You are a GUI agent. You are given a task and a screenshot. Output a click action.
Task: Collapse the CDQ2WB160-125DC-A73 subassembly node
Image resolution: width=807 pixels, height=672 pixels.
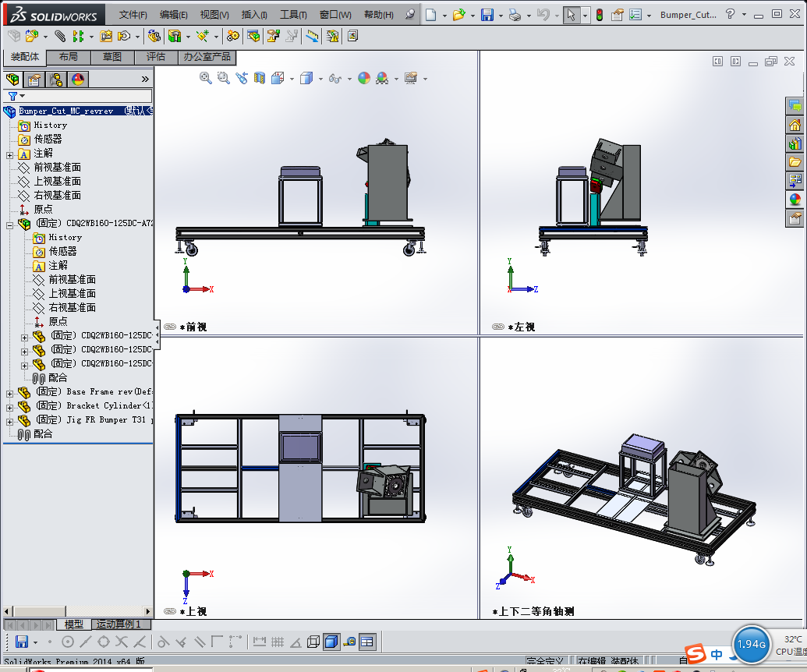click(10, 225)
